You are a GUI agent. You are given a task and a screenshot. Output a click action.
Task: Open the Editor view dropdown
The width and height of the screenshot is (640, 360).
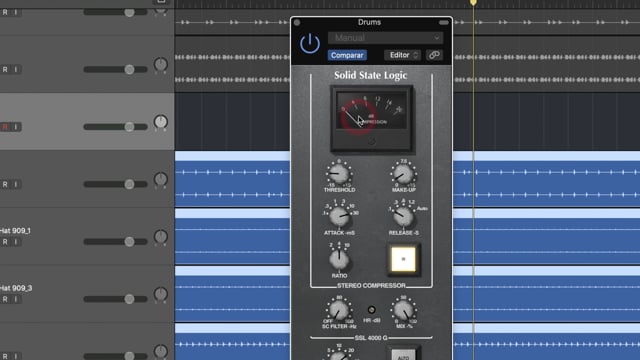click(x=402, y=55)
